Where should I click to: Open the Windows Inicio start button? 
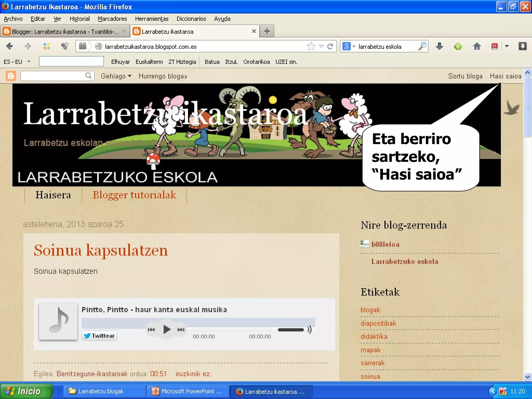(x=26, y=391)
